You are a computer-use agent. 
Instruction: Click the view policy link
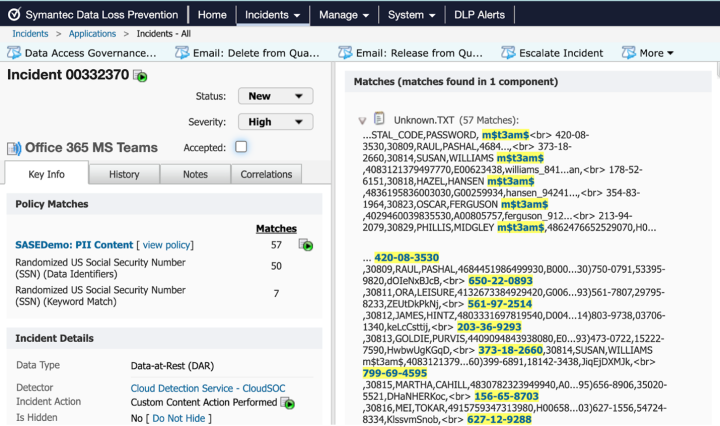click(x=166, y=244)
